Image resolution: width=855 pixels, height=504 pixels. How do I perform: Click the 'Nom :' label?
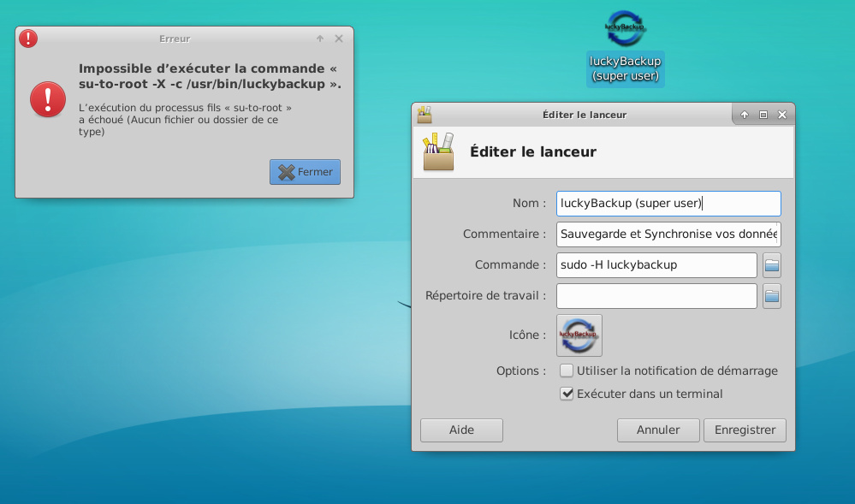pyautogui.click(x=529, y=204)
